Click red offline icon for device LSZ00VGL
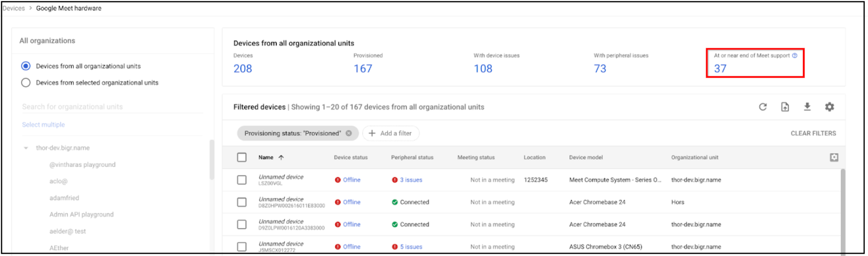The height and width of the screenshot is (256, 868). (338, 180)
